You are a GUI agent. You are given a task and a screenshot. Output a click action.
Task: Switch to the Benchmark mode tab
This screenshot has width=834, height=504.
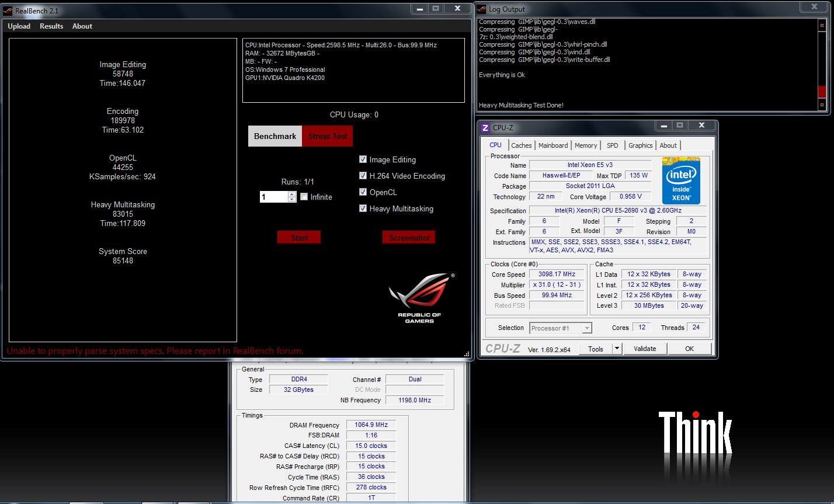[x=275, y=136]
